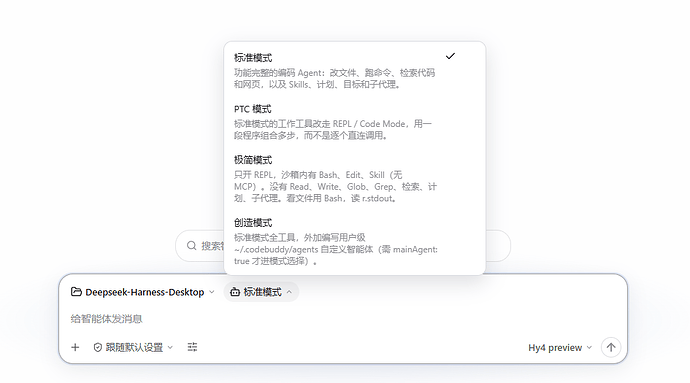Select PTC 模式 option
690x383 pixels.
click(x=355, y=122)
